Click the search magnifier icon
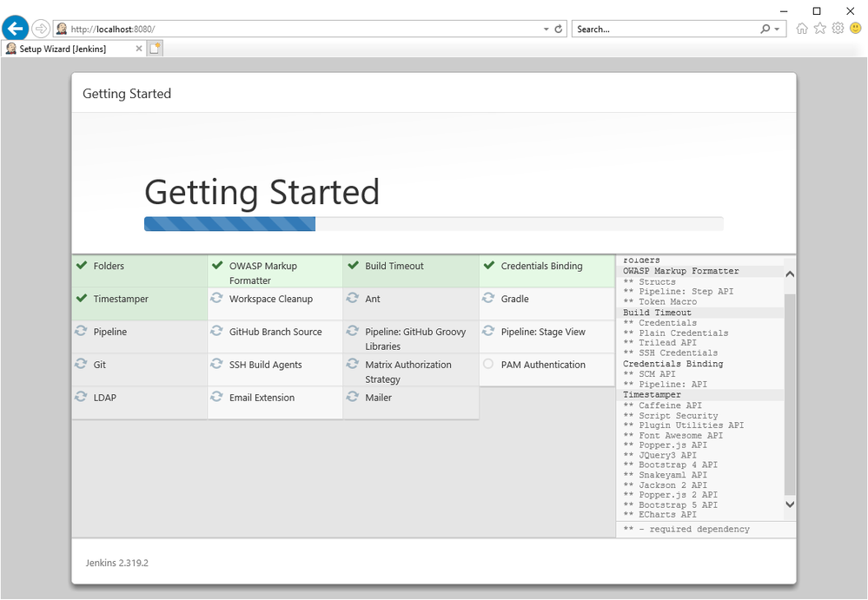Viewport: 868px width, 600px height. 765,29
